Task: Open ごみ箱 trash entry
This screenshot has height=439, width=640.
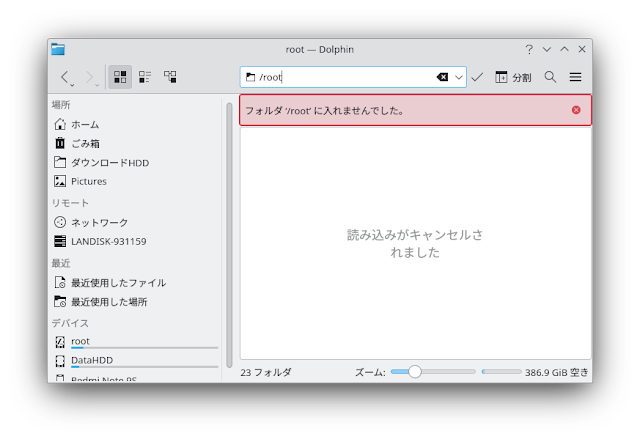Action: click(137, 144)
